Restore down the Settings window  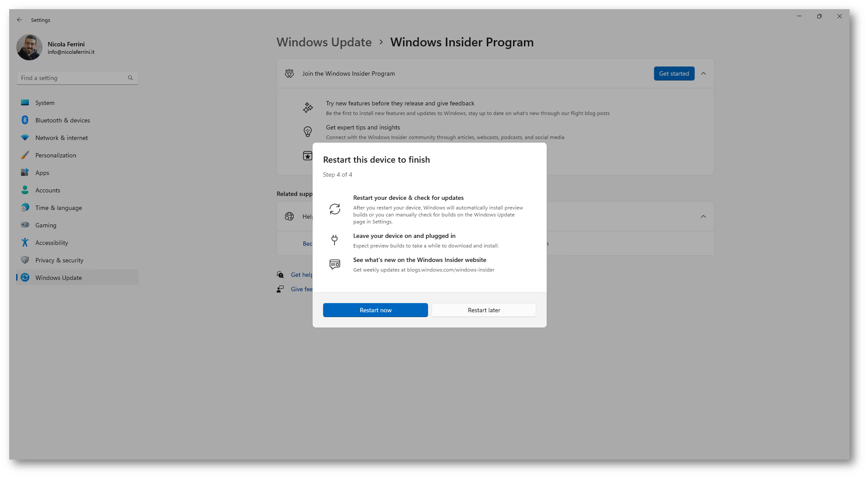pyautogui.click(x=819, y=16)
